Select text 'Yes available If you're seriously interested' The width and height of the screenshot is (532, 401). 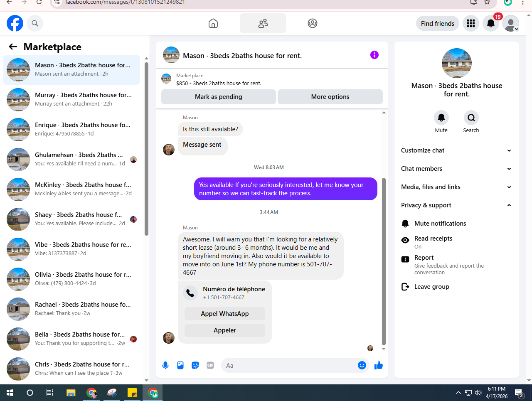point(256,185)
